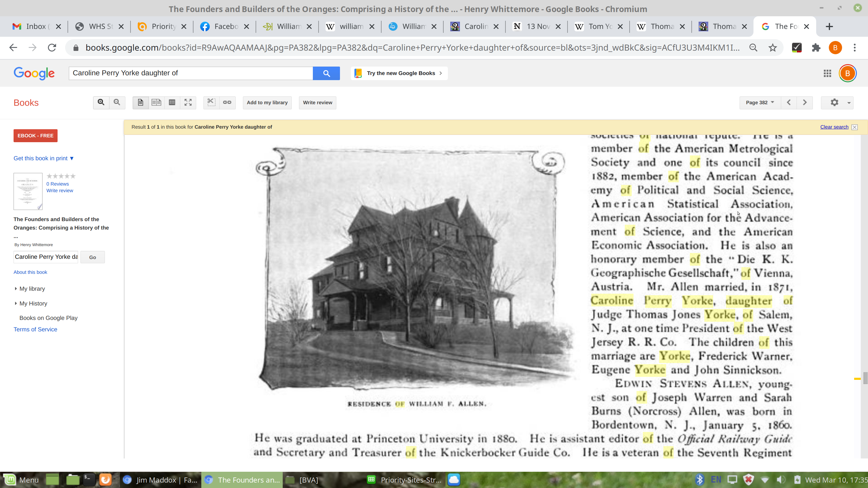Click the Write review button
Viewport: 868px width, 488px height.
pyautogui.click(x=317, y=102)
